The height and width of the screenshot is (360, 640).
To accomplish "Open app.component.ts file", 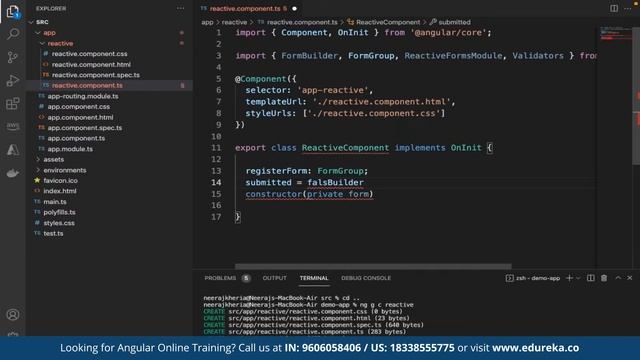I will (76, 138).
